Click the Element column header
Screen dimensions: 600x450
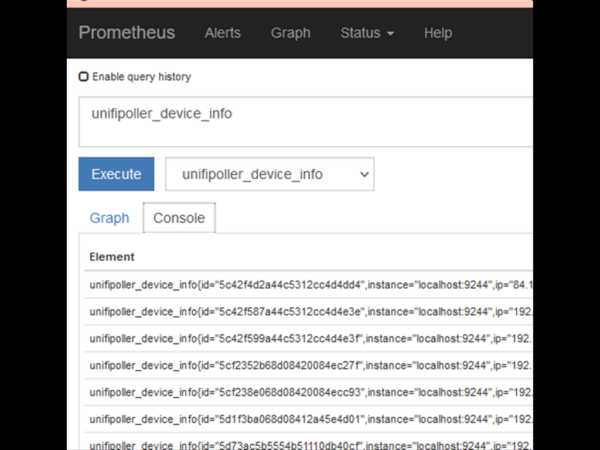[112, 257]
